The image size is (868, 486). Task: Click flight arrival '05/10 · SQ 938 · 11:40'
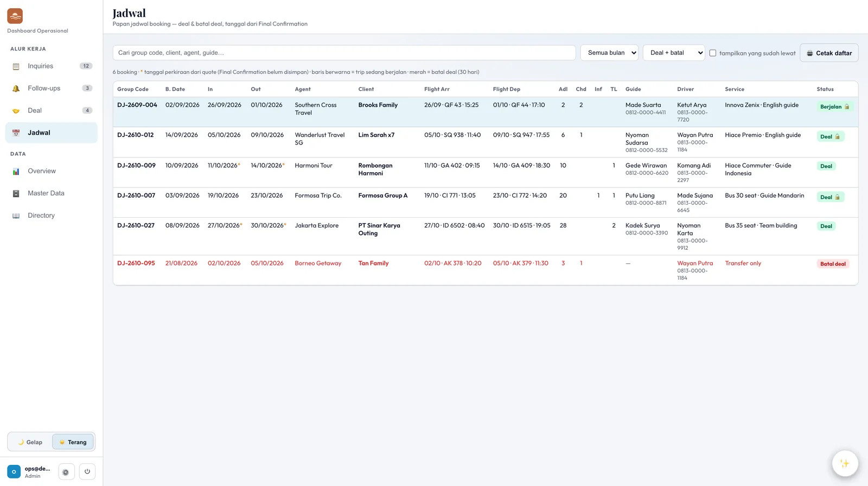(x=452, y=135)
